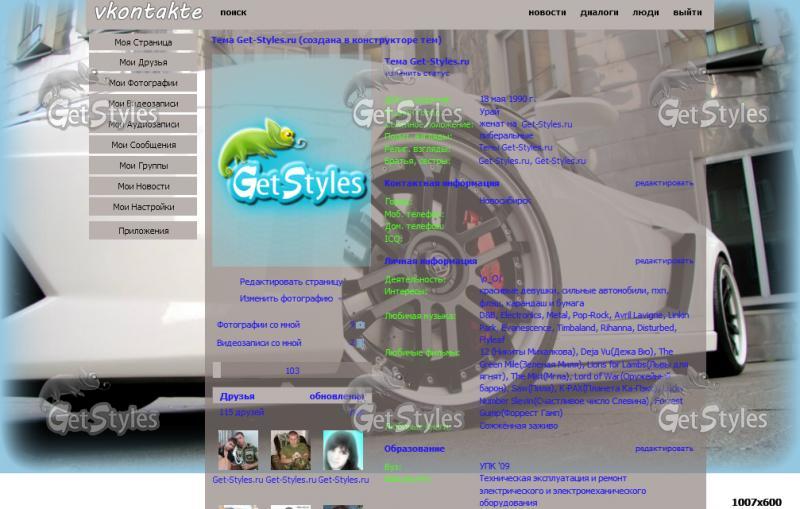Click Редактировать страницу under profile photo
Image resolution: width=800 pixels, height=509 pixels.
coord(291,282)
